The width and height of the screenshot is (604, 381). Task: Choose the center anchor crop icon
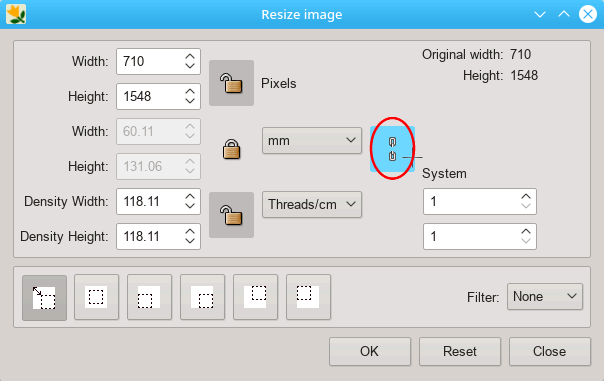pos(96,297)
